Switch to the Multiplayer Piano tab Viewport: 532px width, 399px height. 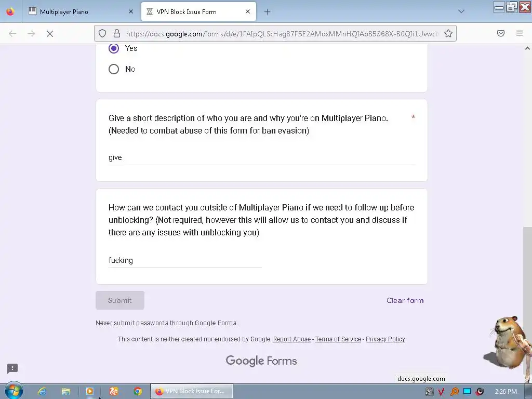[81, 12]
